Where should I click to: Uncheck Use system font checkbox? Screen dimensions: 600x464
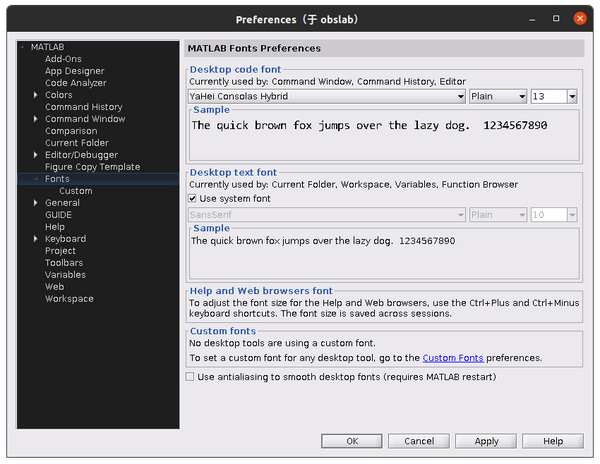[x=192, y=199]
